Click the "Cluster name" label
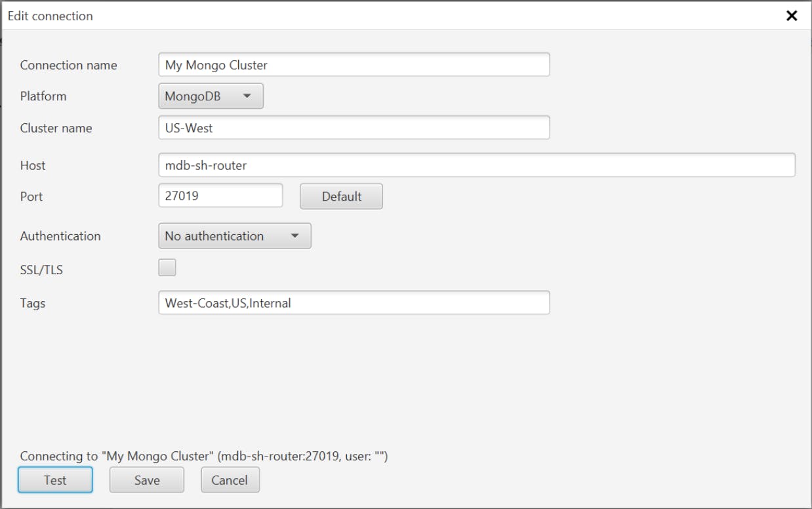The height and width of the screenshot is (509, 812). coord(56,128)
